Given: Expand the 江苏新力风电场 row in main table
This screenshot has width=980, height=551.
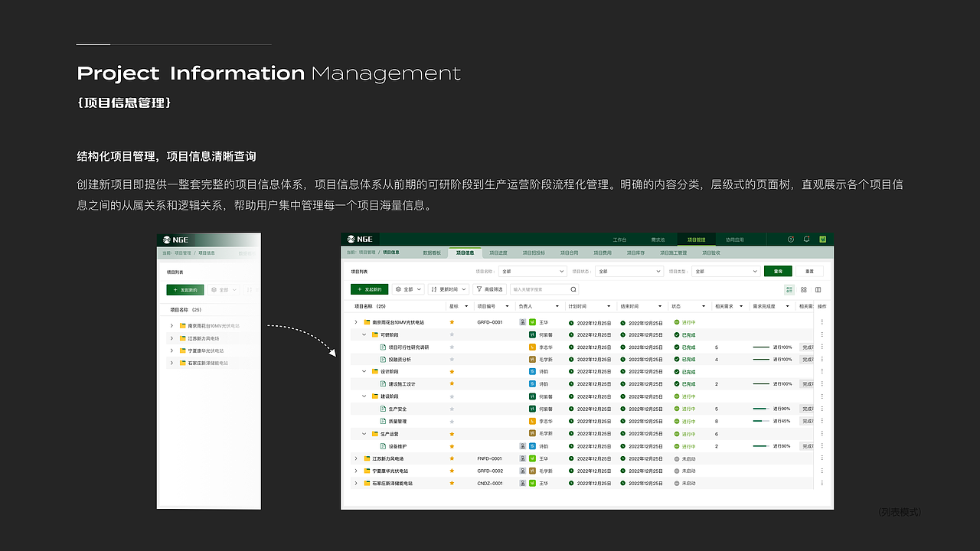Looking at the screenshot, I should (x=356, y=458).
